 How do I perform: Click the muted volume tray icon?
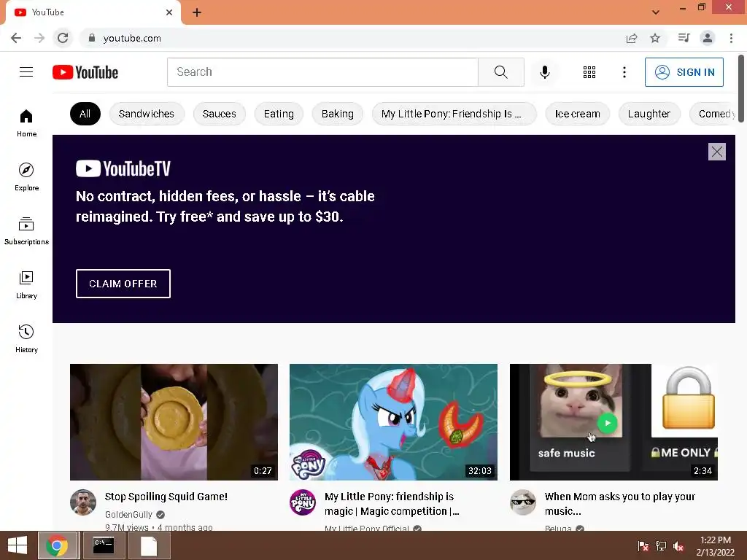tap(678, 546)
